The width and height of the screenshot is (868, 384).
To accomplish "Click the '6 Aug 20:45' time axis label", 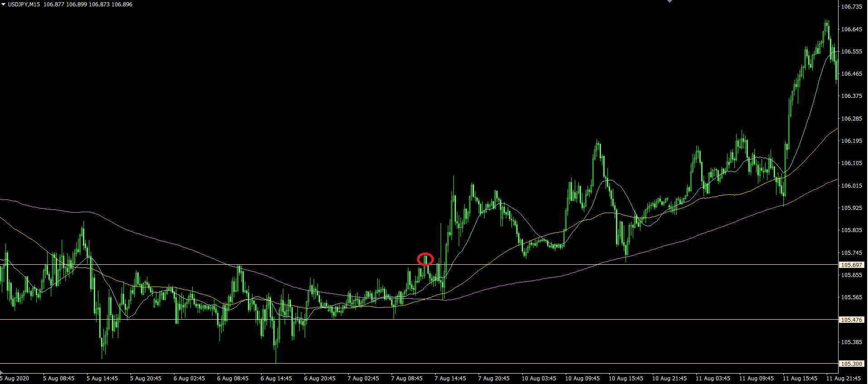I will pyautogui.click(x=320, y=379).
